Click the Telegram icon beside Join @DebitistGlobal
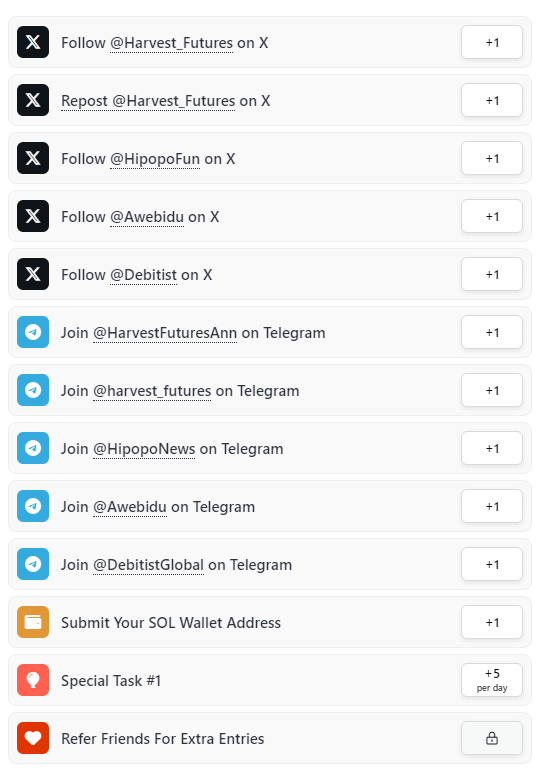 (x=33, y=564)
